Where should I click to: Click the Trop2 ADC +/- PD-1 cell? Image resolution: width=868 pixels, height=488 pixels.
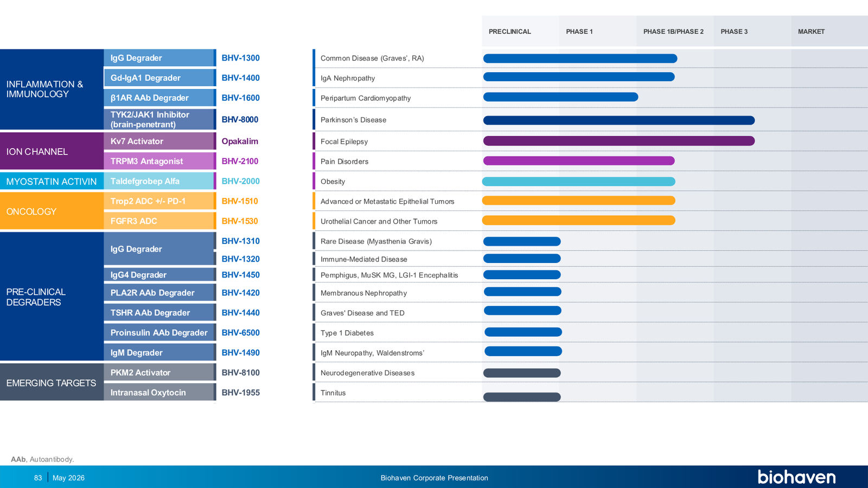point(159,201)
